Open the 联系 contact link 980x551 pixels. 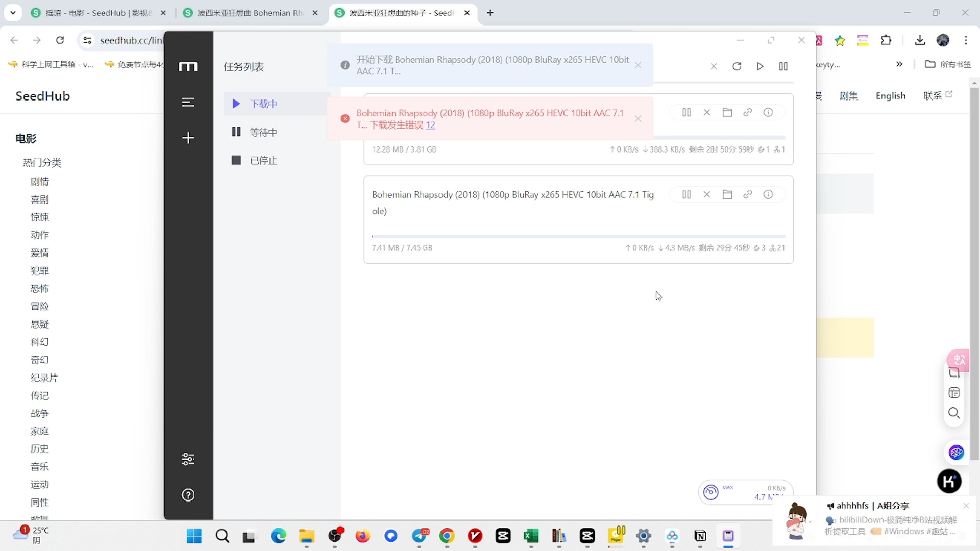point(938,95)
